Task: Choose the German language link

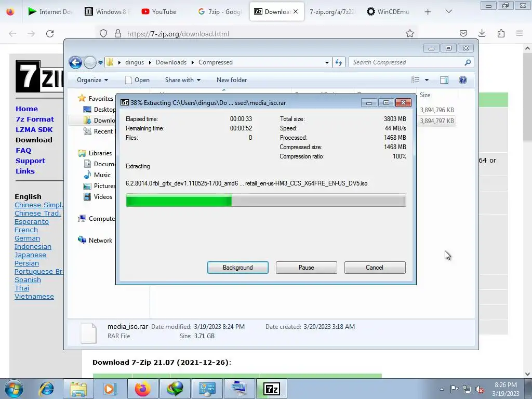Action: pos(27,238)
